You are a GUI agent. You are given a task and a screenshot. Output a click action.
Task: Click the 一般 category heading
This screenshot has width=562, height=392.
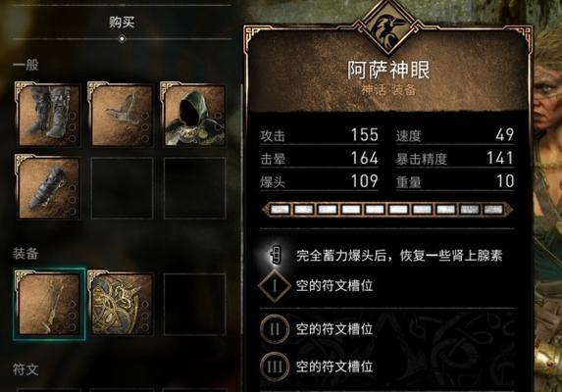[26, 65]
